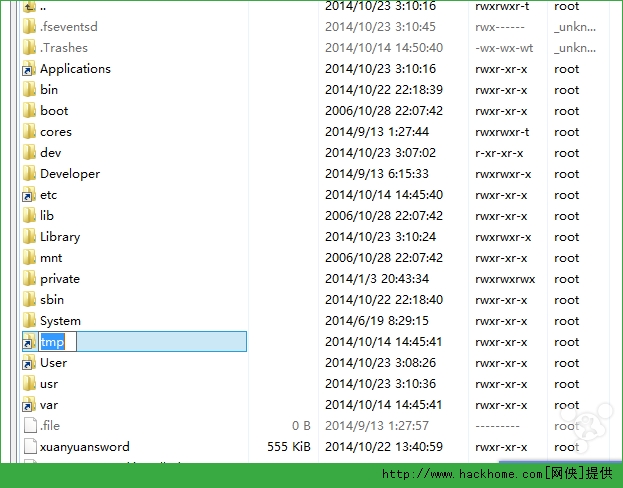The image size is (623, 488).
Task: Click the Developer folder icon
Action: [29, 174]
